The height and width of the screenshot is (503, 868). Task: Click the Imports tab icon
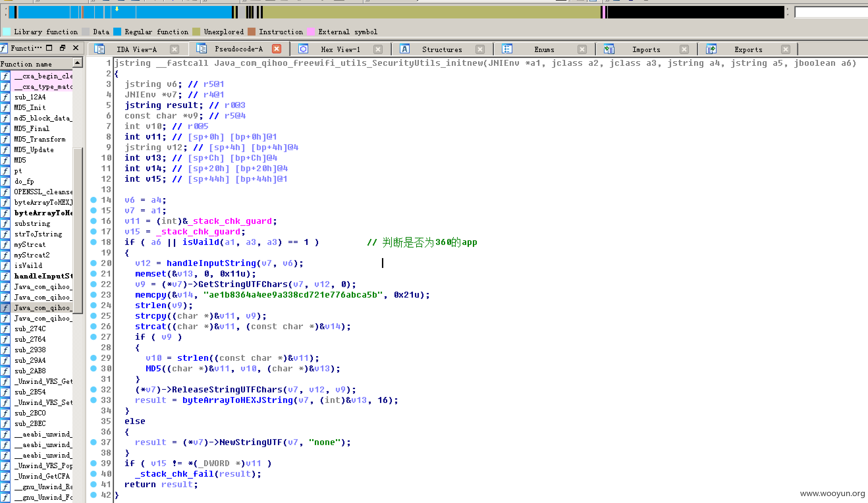pos(609,49)
